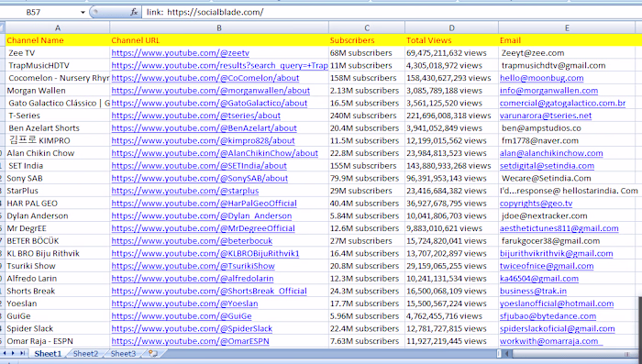Open the Zee TV YouTube URL link
This screenshot has width=642, height=364.
coord(180,53)
